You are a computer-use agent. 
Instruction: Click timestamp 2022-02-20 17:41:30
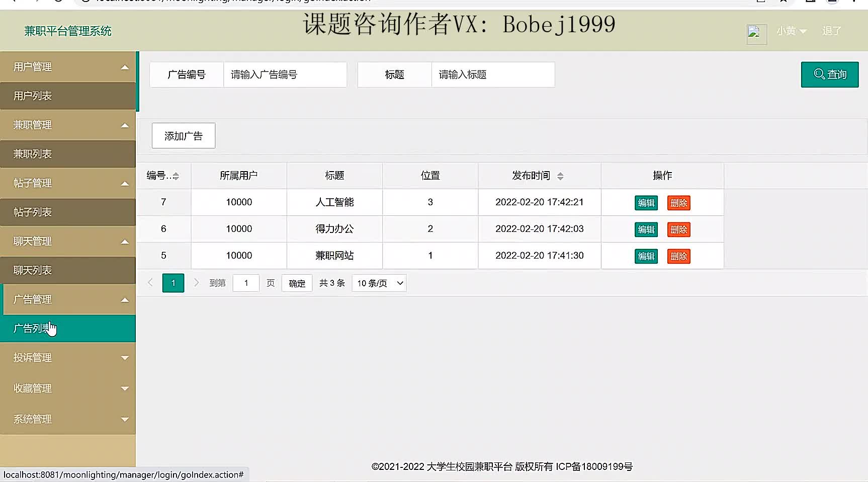point(540,256)
